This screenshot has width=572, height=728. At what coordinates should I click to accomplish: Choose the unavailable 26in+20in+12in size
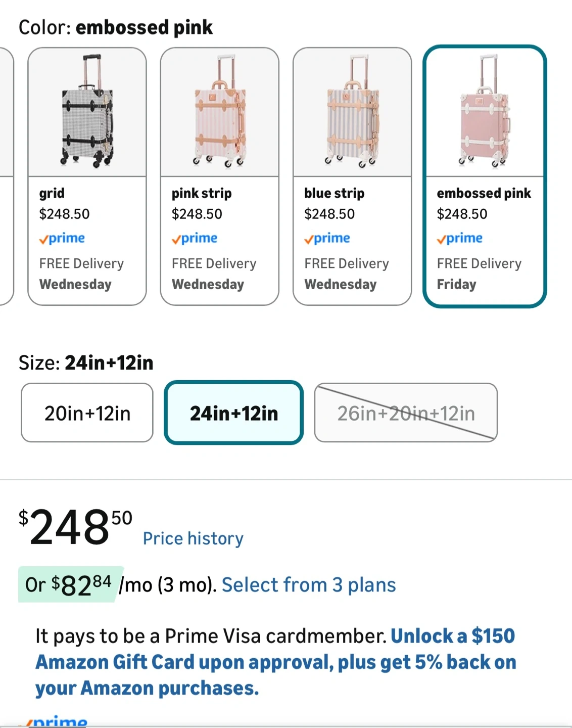[x=406, y=413]
